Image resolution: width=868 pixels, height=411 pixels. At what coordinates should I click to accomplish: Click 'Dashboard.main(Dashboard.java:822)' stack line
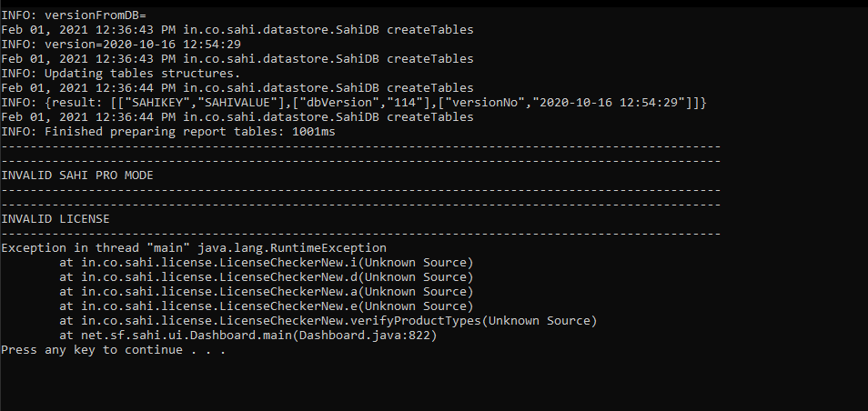[248, 336]
